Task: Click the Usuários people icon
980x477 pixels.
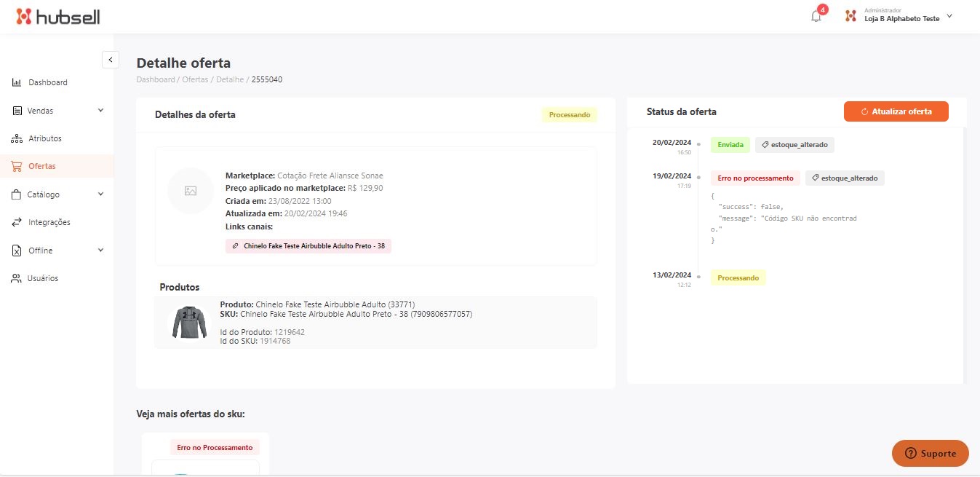Action: (17, 278)
